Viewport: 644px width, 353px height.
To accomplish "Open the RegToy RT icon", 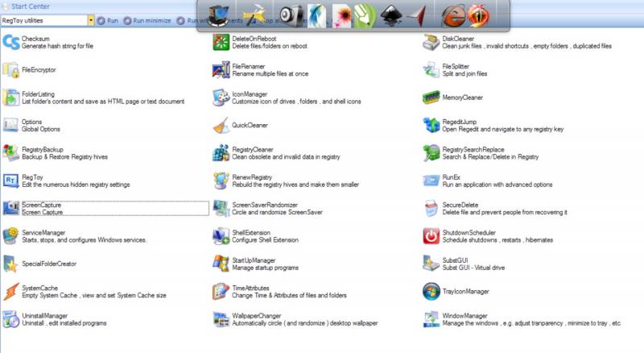I will tap(11, 181).
